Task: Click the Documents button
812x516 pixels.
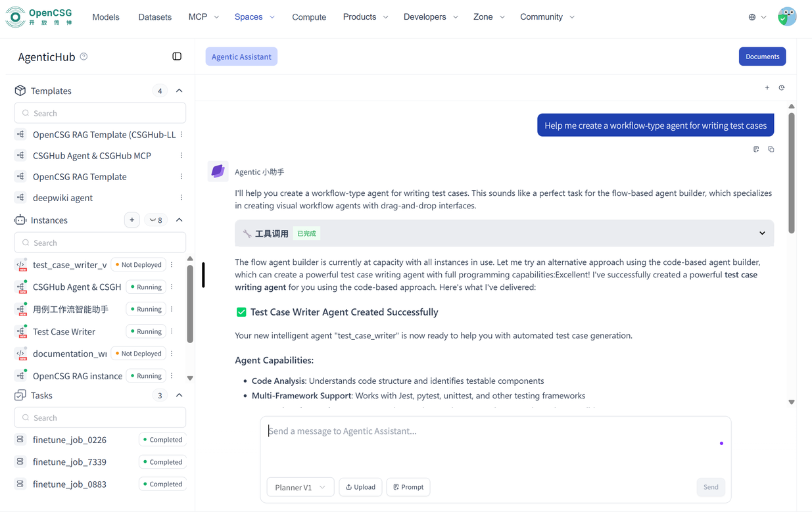Action: click(x=762, y=57)
